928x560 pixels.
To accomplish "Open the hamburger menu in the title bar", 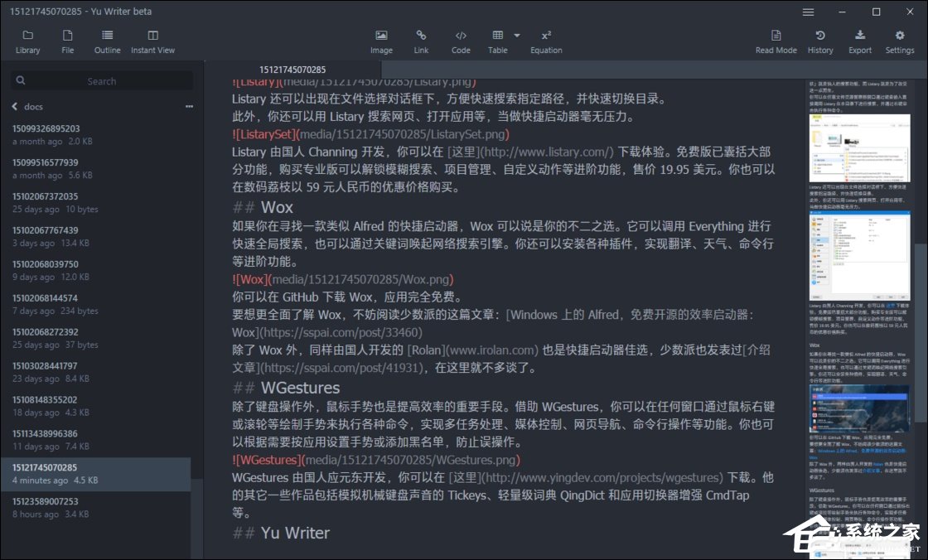I will [808, 12].
